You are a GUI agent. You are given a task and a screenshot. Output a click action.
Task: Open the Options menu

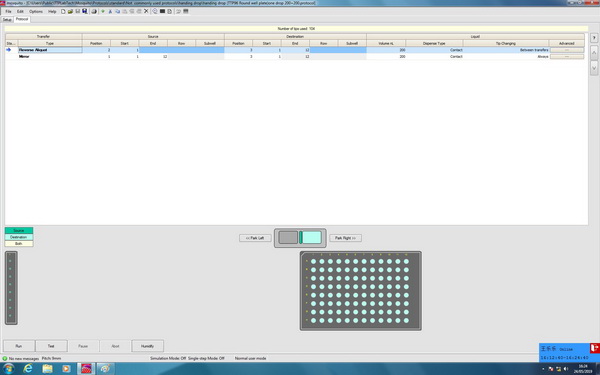(36, 11)
